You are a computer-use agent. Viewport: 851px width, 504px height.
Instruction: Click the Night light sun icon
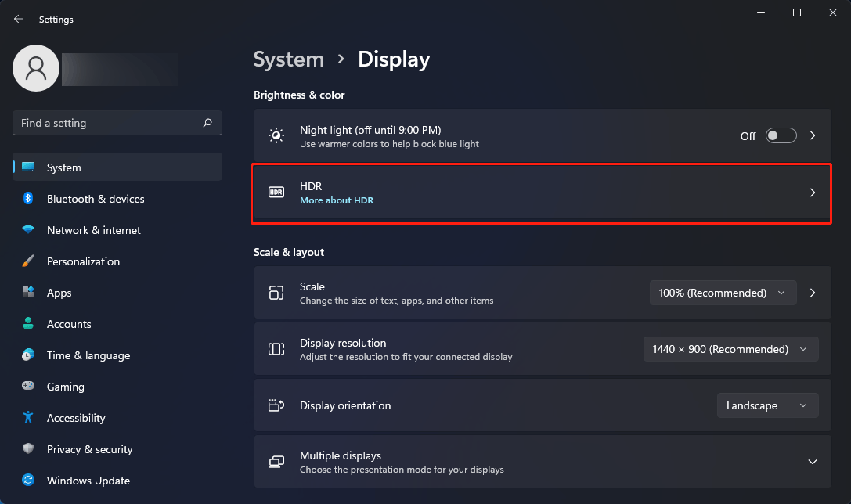(x=276, y=135)
